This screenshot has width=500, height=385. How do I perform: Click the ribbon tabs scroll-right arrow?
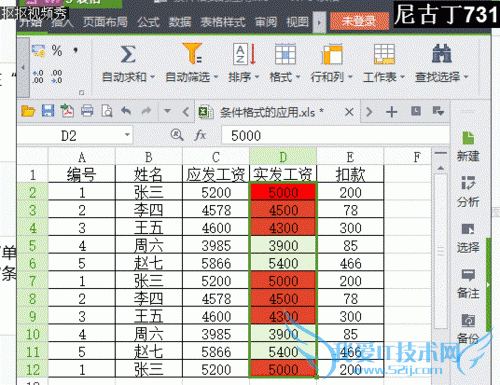(319, 23)
